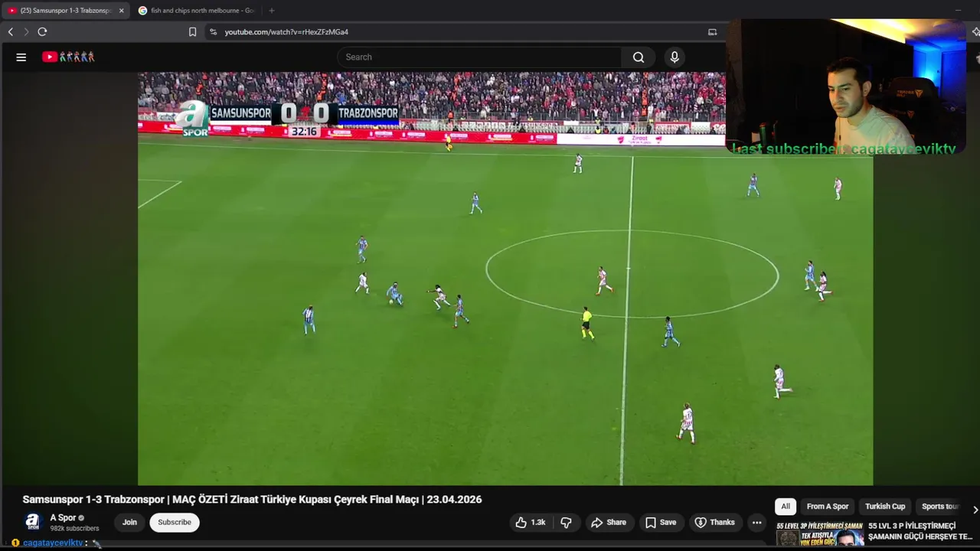Join the A Spor channel

pyautogui.click(x=129, y=522)
